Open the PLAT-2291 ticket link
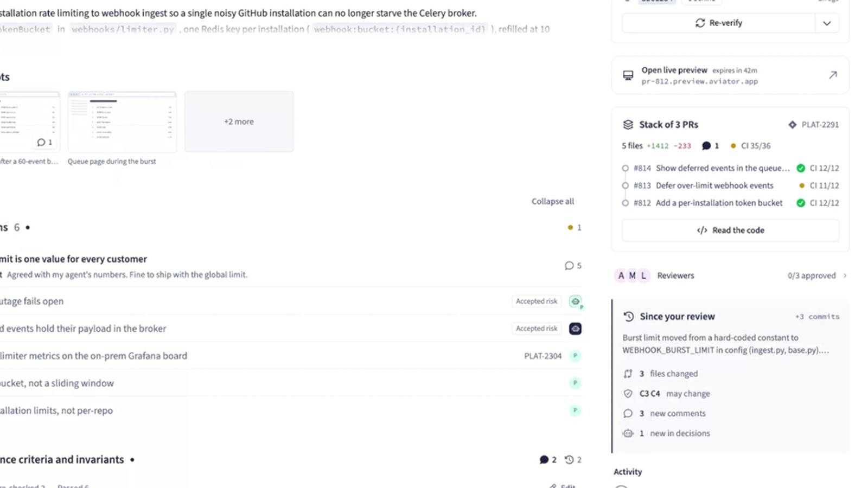The height and width of the screenshot is (488, 868). point(814,125)
